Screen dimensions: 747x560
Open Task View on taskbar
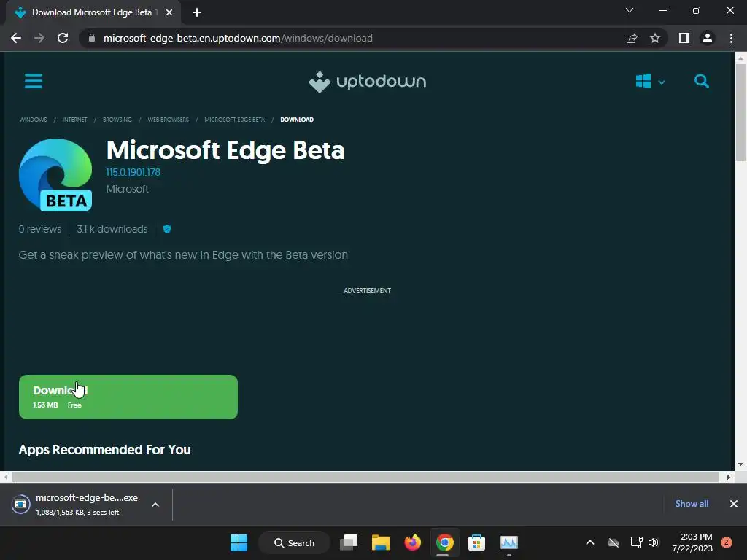pos(349,542)
